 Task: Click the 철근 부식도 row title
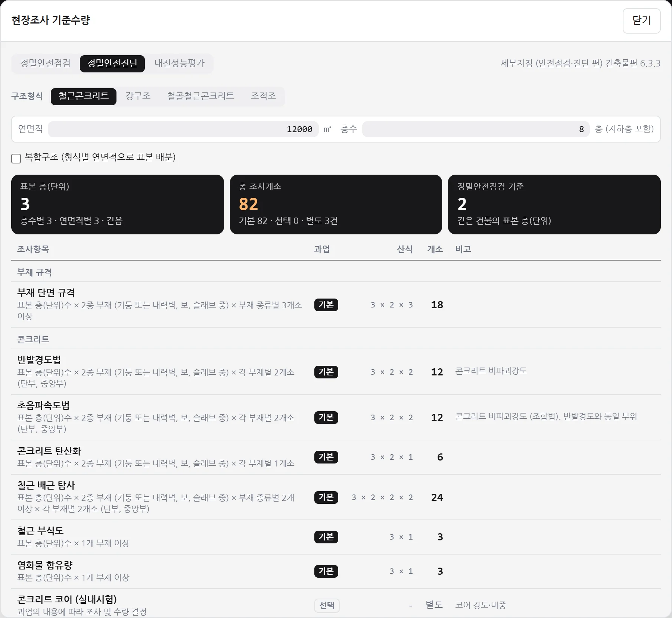pos(40,531)
